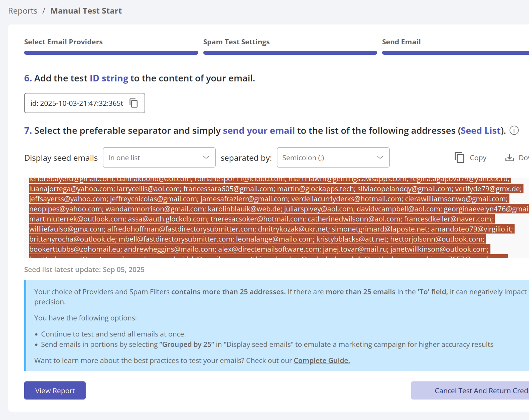Open the Complete Guide link
Screen dimensions: 529x420
pyautogui.click(x=321, y=361)
